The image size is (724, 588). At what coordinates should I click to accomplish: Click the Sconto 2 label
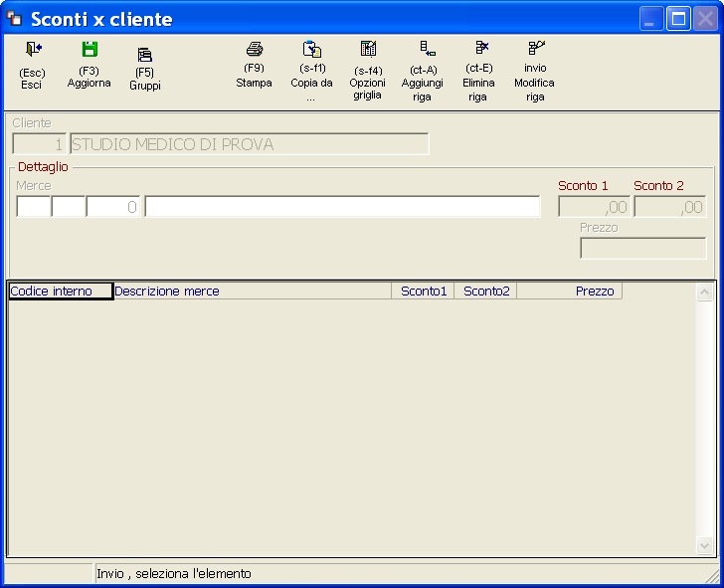tap(658, 186)
